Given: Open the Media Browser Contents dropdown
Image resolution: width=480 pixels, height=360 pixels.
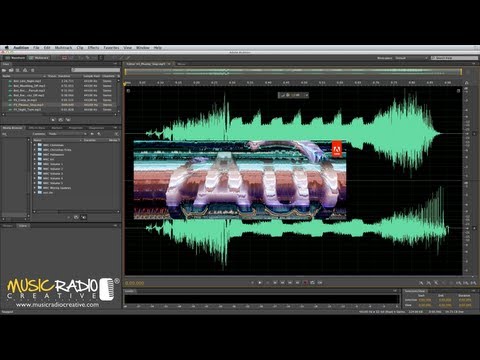Looking at the screenshot, I should click(x=67, y=134).
